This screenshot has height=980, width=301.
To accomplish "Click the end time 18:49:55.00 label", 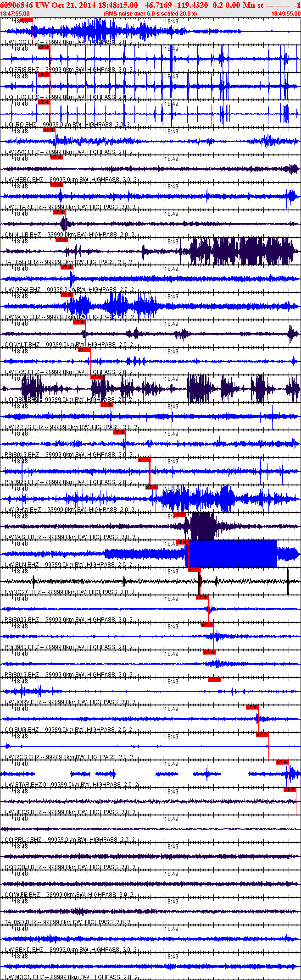I will pyautogui.click(x=286, y=14).
